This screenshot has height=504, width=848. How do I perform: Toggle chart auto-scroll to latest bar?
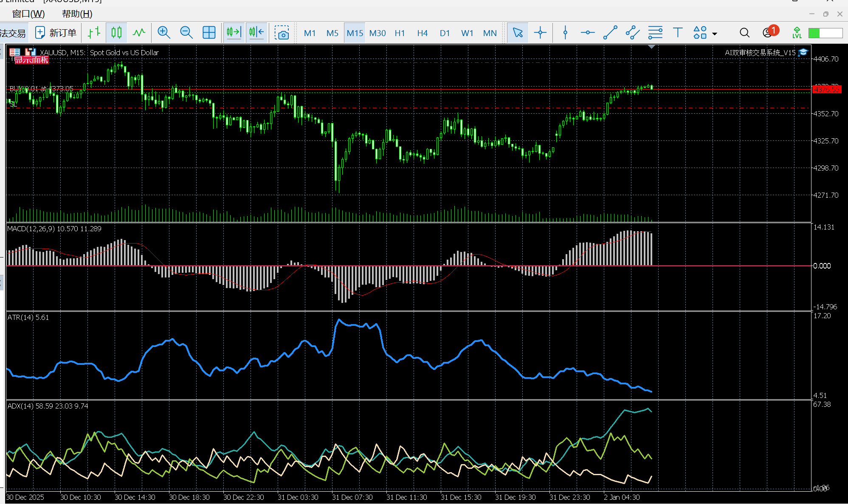point(234,33)
